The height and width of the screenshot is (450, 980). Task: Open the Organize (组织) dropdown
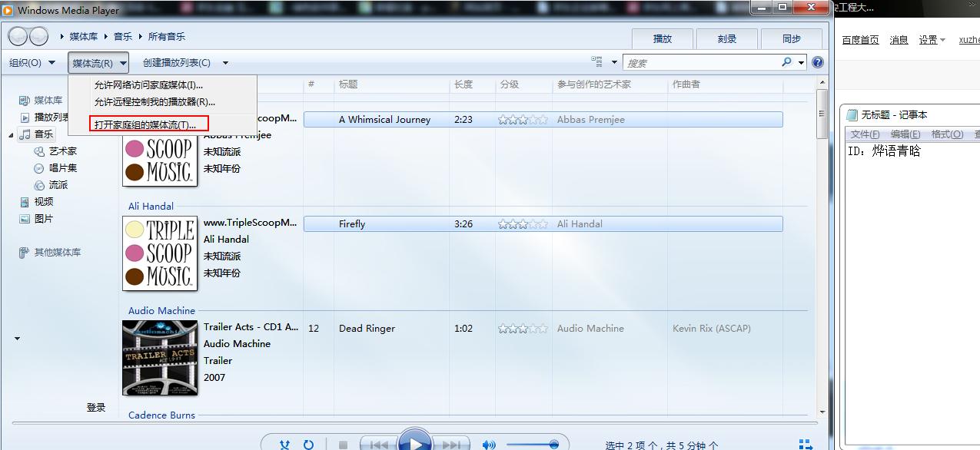tap(32, 63)
